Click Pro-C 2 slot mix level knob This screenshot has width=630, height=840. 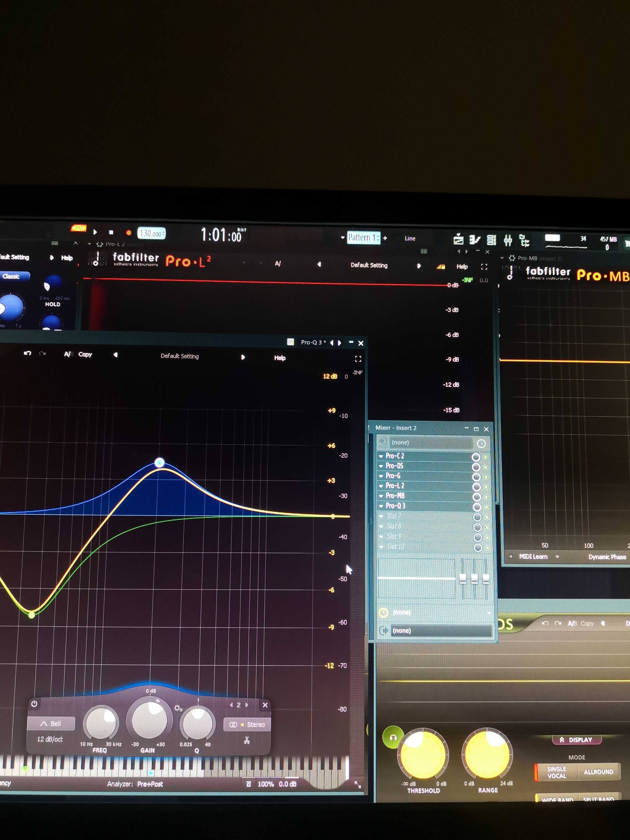click(476, 457)
